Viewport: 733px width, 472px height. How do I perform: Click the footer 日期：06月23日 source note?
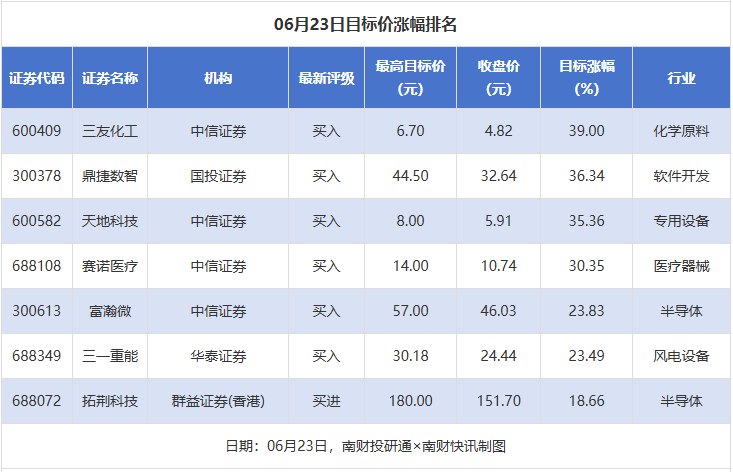pos(366,446)
